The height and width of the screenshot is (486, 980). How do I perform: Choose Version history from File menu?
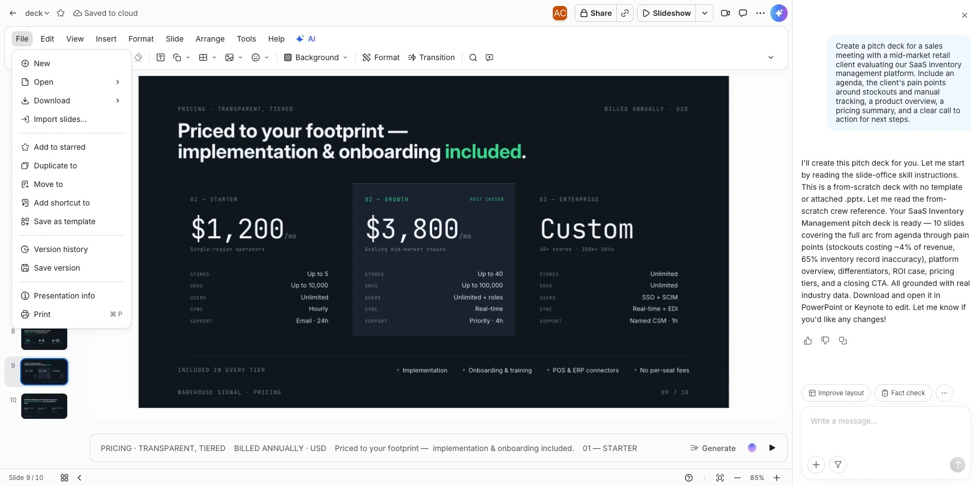tap(72, 249)
